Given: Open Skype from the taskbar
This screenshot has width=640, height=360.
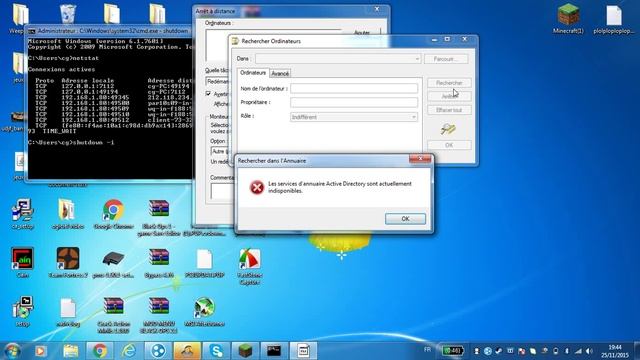Looking at the screenshot, I should click(x=216, y=351).
